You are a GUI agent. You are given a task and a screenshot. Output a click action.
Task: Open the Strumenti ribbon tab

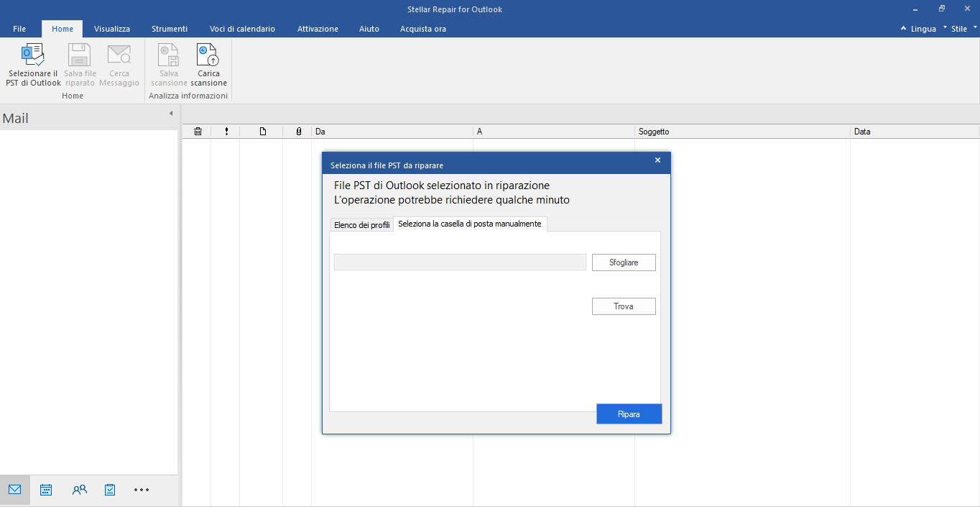(x=170, y=29)
